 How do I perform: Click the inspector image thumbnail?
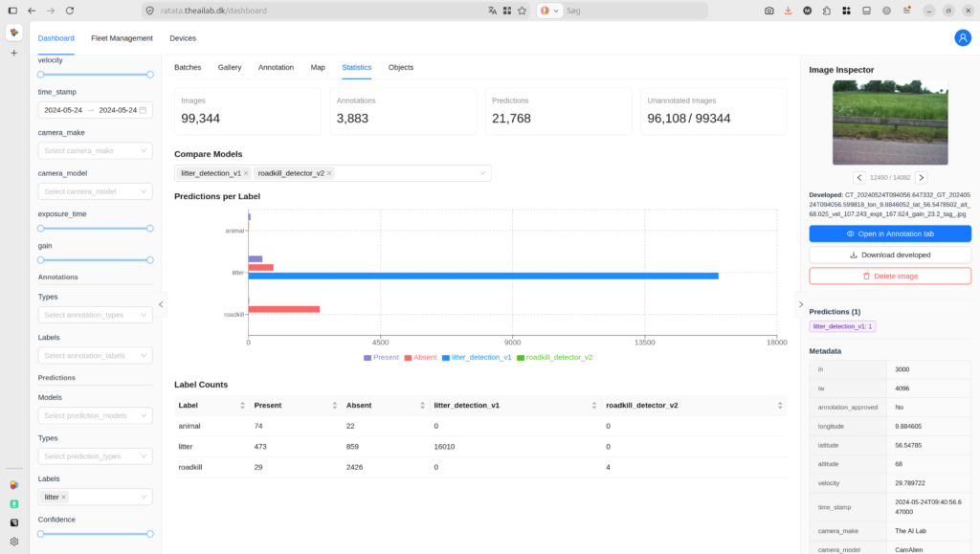point(890,122)
